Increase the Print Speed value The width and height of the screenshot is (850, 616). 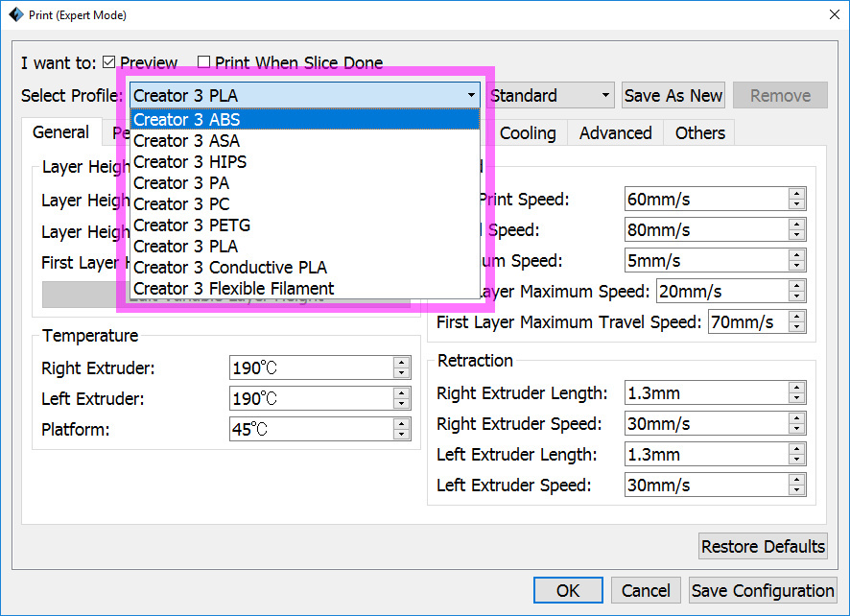click(x=797, y=194)
